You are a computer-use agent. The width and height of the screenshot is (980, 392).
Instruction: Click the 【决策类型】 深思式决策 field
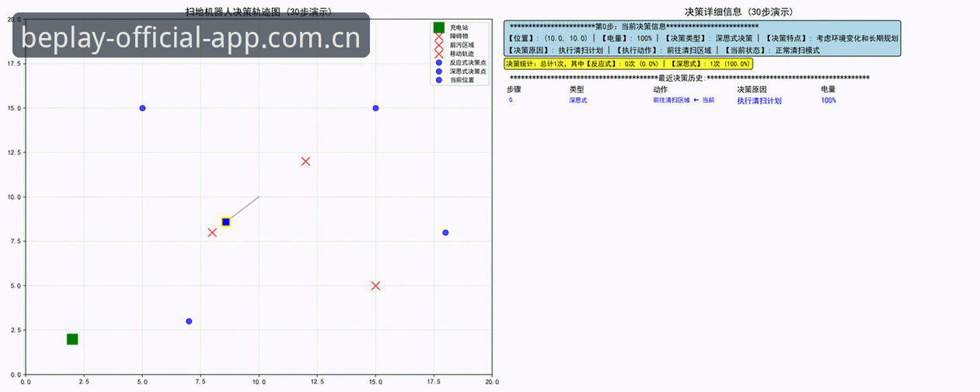(x=709, y=38)
